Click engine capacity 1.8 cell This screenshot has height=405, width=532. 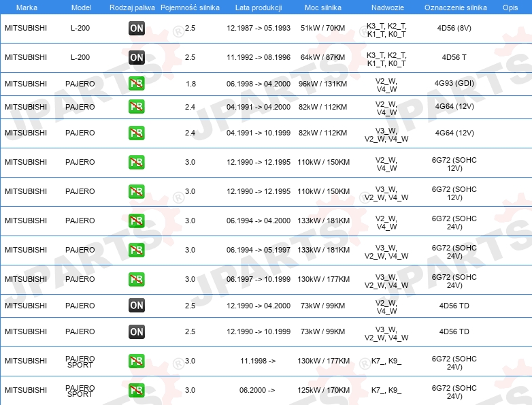pyautogui.click(x=190, y=84)
